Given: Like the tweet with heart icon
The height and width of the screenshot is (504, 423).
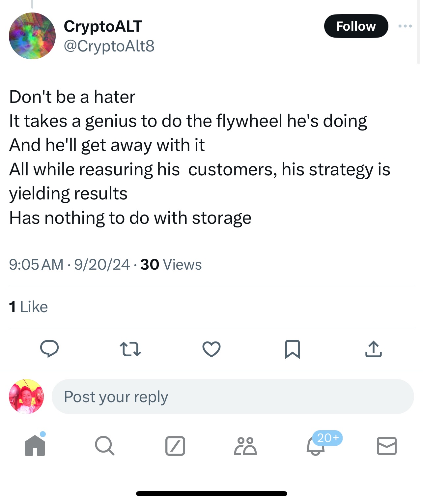Looking at the screenshot, I should coord(211,349).
